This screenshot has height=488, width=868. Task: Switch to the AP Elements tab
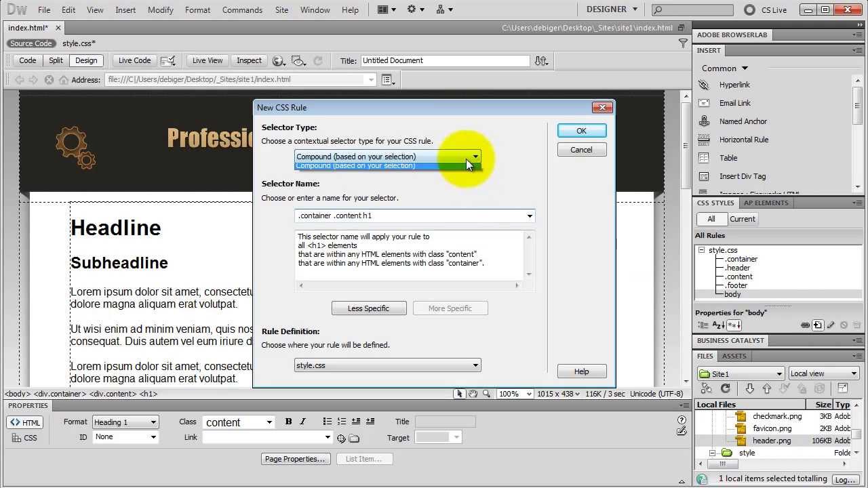click(766, 203)
